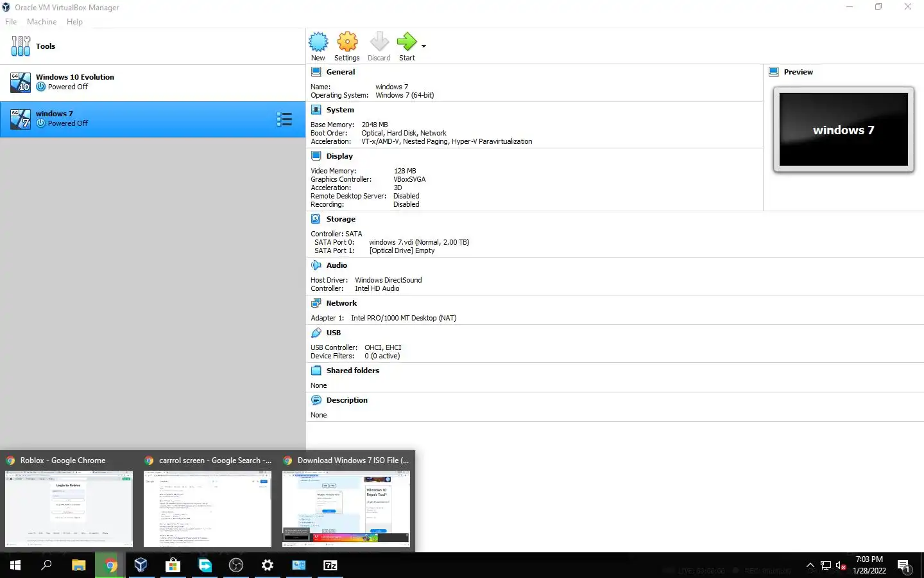924x578 pixels.
Task: Click the gear Settings taskbar icon
Action: pos(268,565)
